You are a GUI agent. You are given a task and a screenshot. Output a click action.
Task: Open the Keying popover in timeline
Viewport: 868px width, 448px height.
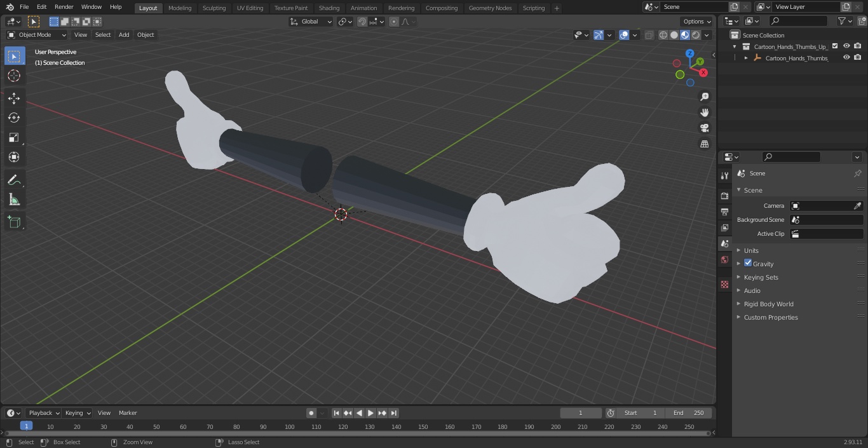(x=78, y=413)
